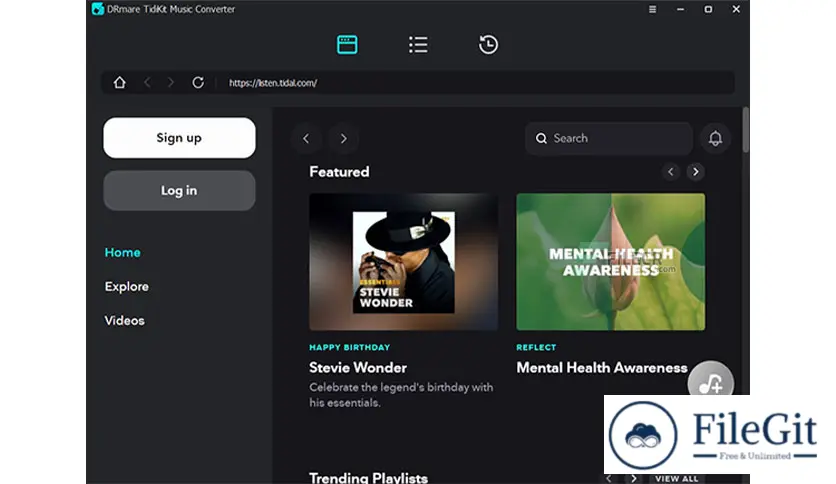The height and width of the screenshot is (484, 836).
Task: Select Home in the sidebar
Action: click(x=123, y=252)
